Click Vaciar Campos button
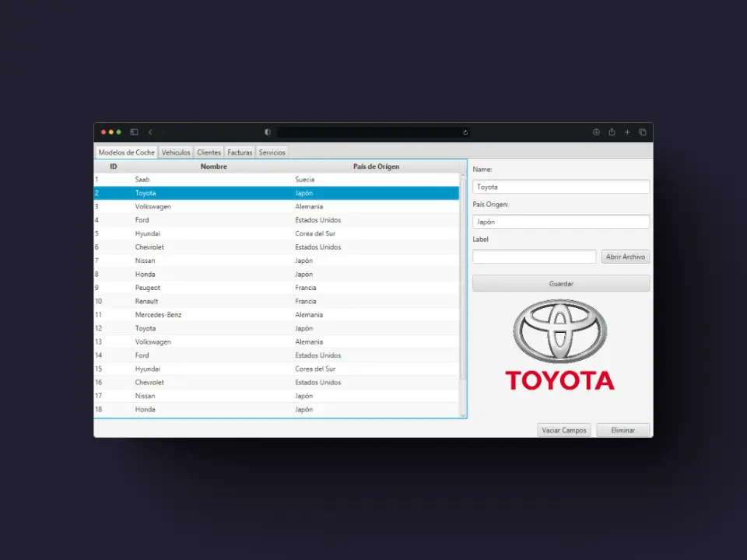747x560 pixels. coord(564,430)
